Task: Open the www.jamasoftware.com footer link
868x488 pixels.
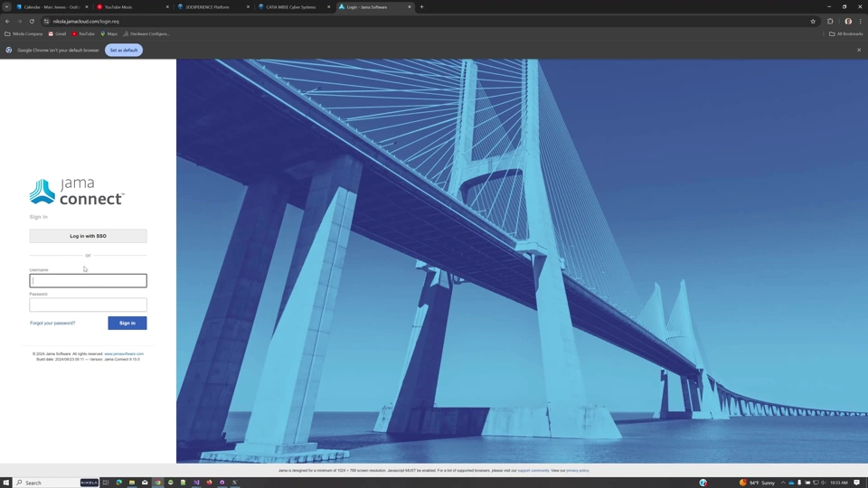Action: (x=124, y=354)
